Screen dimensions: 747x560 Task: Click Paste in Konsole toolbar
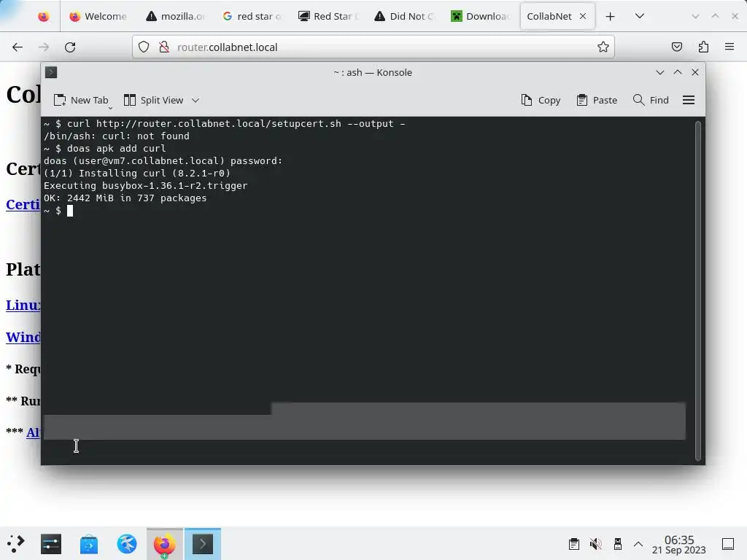[x=597, y=100]
